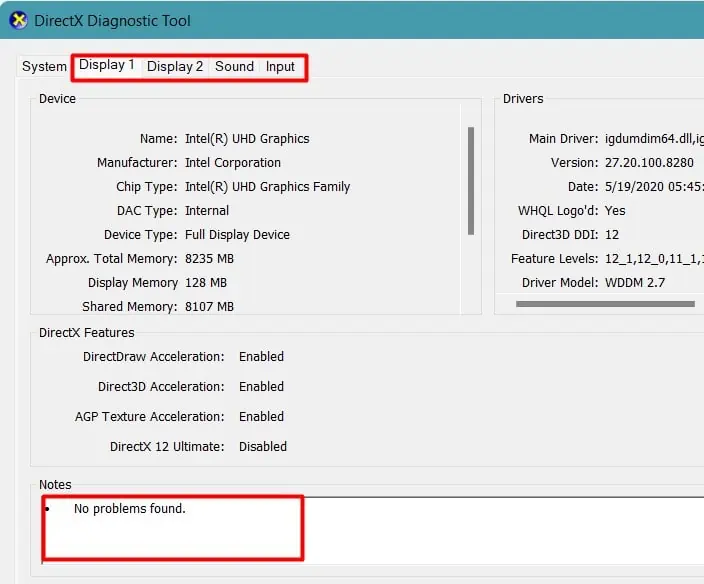The height and width of the screenshot is (584, 704).
Task: Click the Intel Corporation manufacturer value
Action: pos(233,163)
